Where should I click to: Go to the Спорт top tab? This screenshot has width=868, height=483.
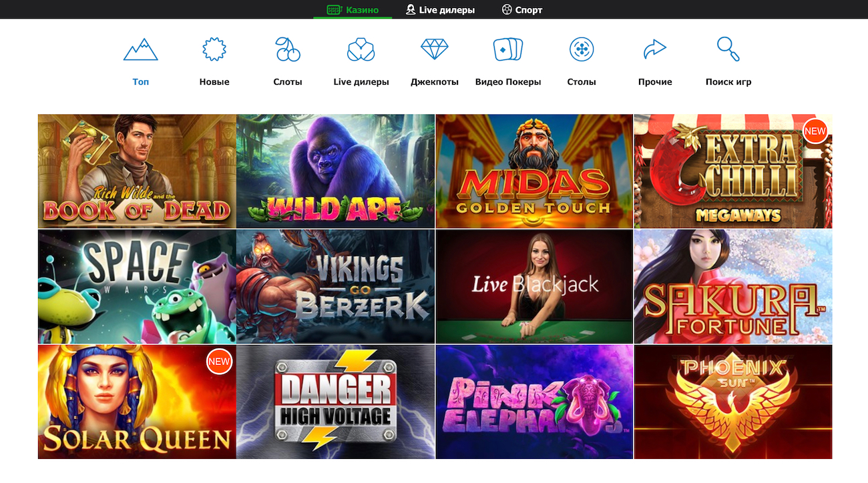[x=522, y=10]
